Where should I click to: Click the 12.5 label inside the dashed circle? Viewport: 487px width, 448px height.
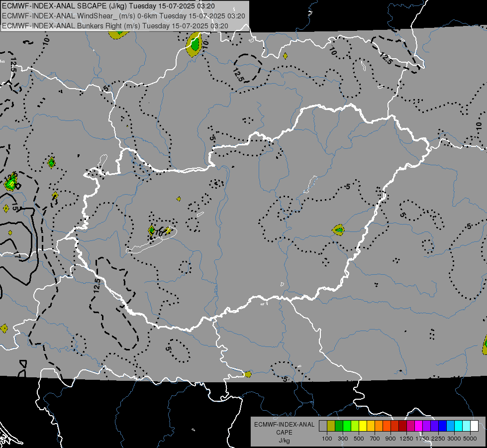pos(238,75)
